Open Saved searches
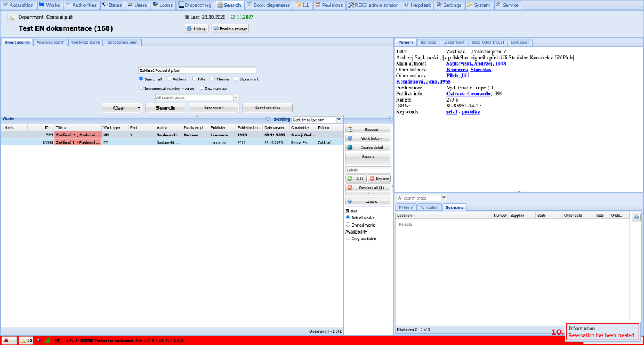644x345 pixels. (267, 108)
